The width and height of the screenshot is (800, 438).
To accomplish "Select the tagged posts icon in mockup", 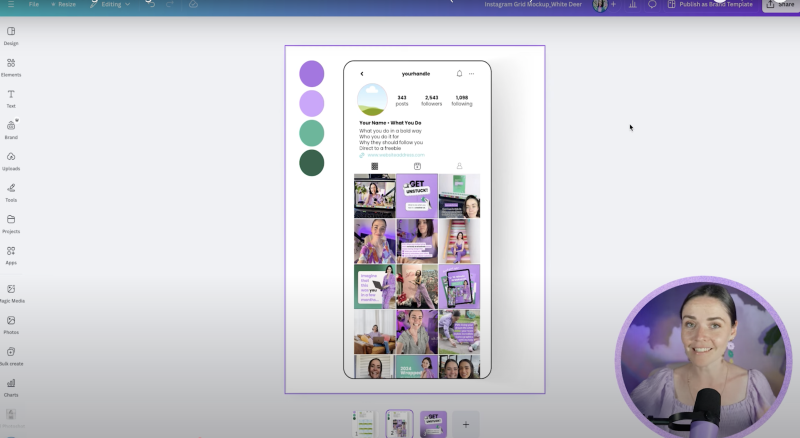I will [x=459, y=166].
